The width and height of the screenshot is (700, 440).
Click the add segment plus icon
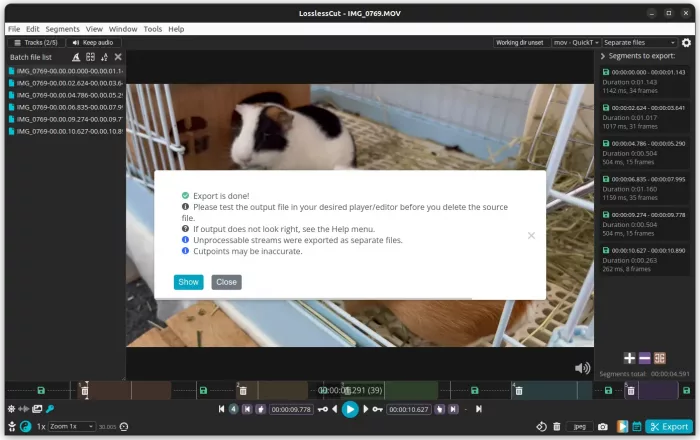click(629, 358)
